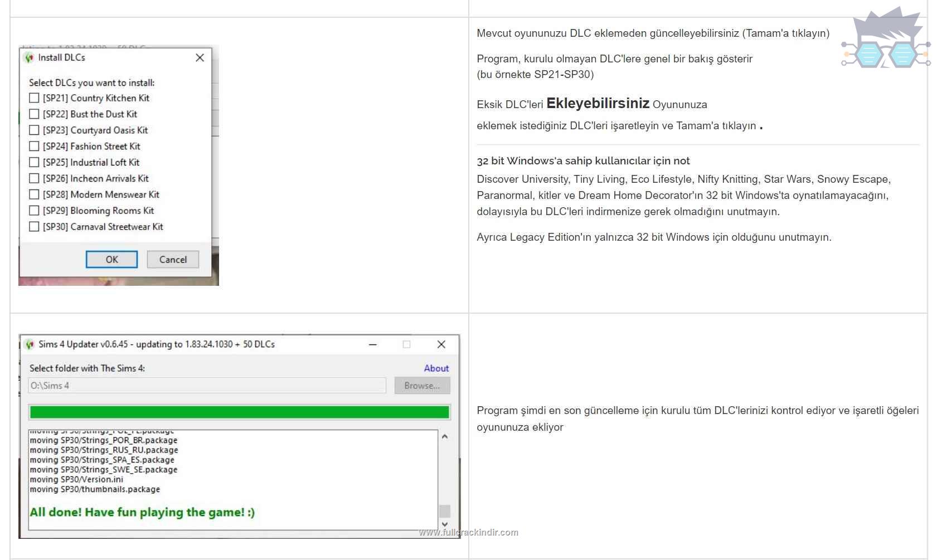Click the site mascot logo with glasses
This screenshot has height=560, width=937.
click(886, 37)
